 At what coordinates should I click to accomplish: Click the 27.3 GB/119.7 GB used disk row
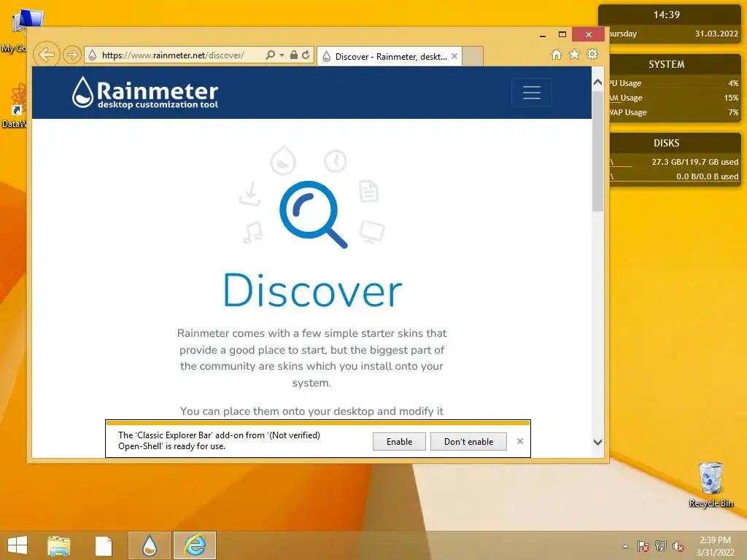(673, 162)
